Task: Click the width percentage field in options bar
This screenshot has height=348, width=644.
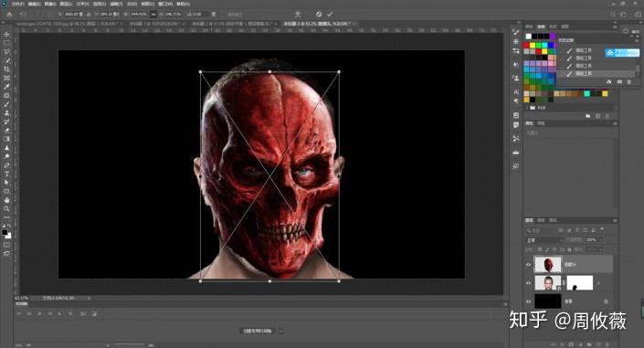Action: [x=139, y=14]
